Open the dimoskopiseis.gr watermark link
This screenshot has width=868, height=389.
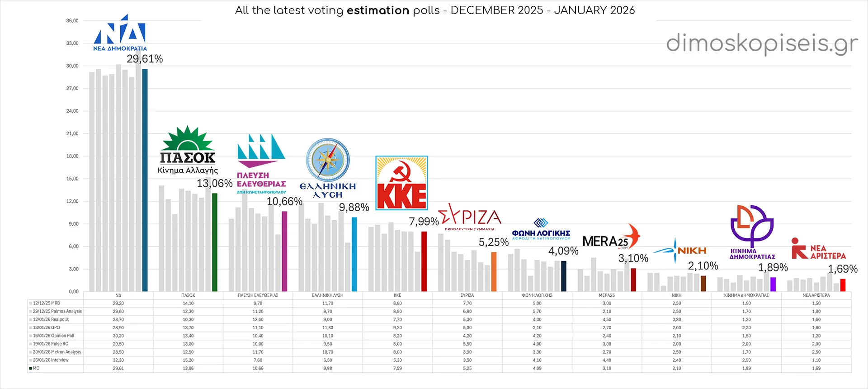pyautogui.click(x=762, y=43)
